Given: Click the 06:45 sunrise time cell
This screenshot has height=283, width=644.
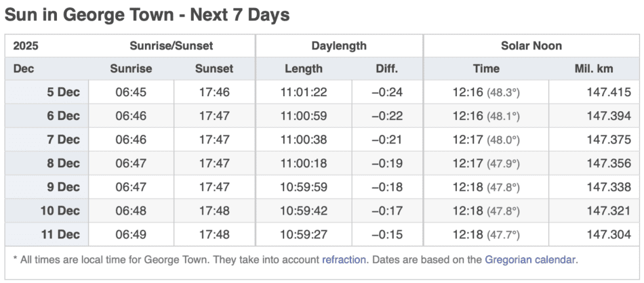Looking at the screenshot, I should 131,92.
